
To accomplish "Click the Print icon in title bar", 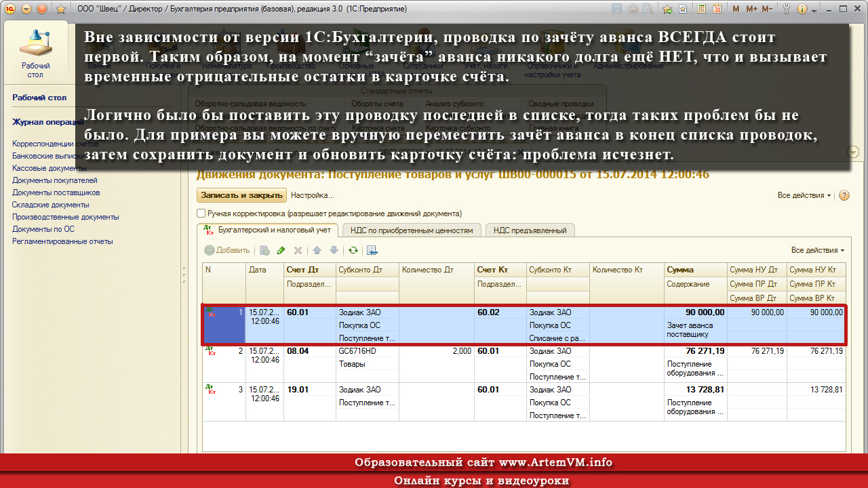I will (x=633, y=9).
